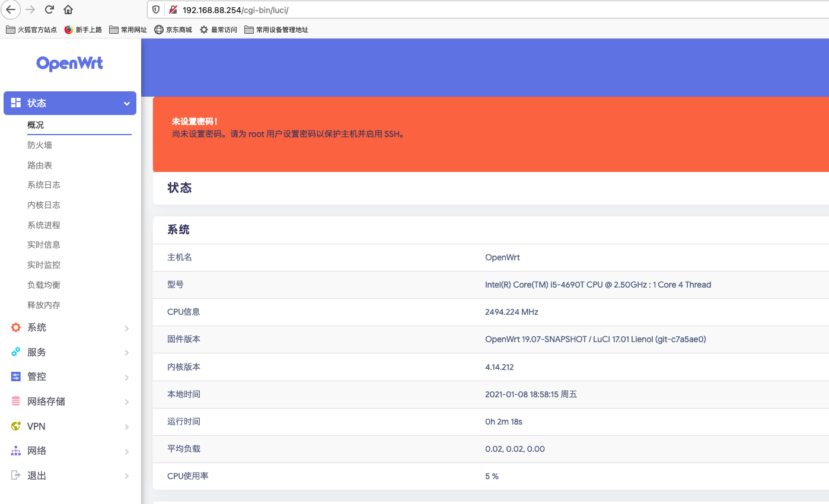The height and width of the screenshot is (504, 829).
Task: Expand the 退出 menu arrow
Action: (127, 476)
